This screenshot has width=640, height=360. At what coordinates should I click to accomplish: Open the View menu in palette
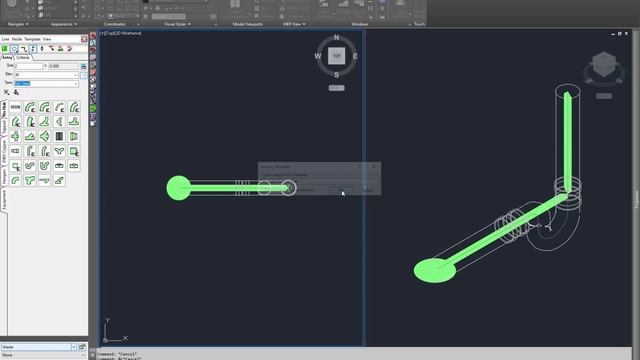[47, 39]
